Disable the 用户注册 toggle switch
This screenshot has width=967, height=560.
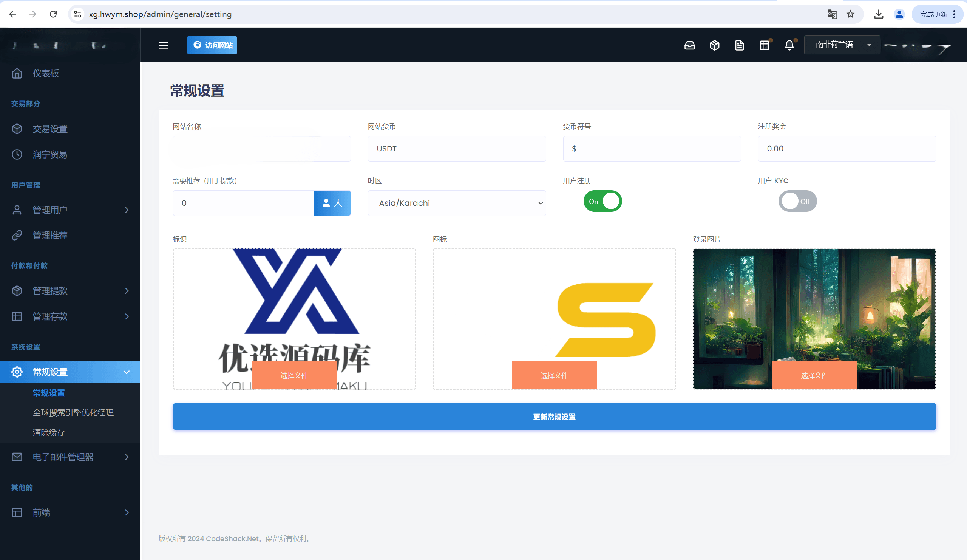tap(602, 201)
